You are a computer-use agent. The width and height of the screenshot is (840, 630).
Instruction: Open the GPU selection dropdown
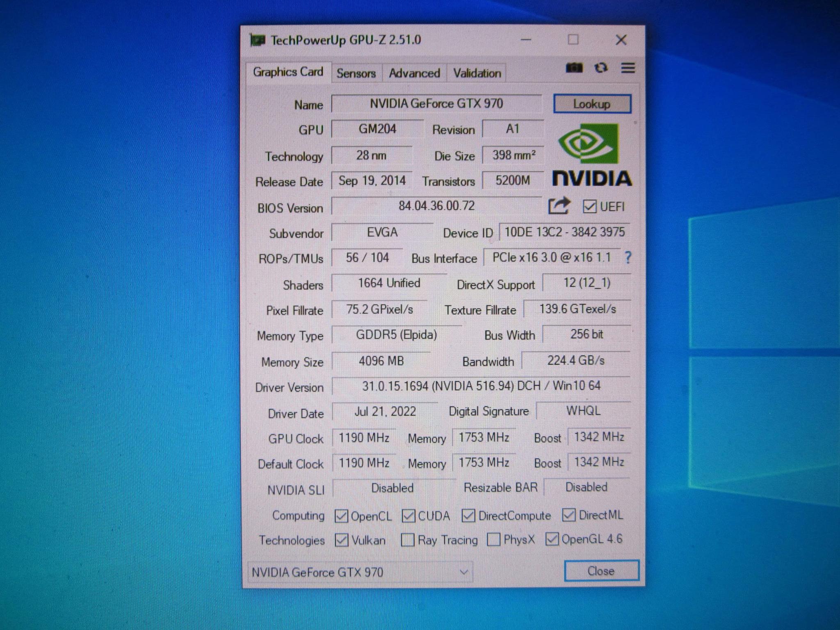coord(361,572)
